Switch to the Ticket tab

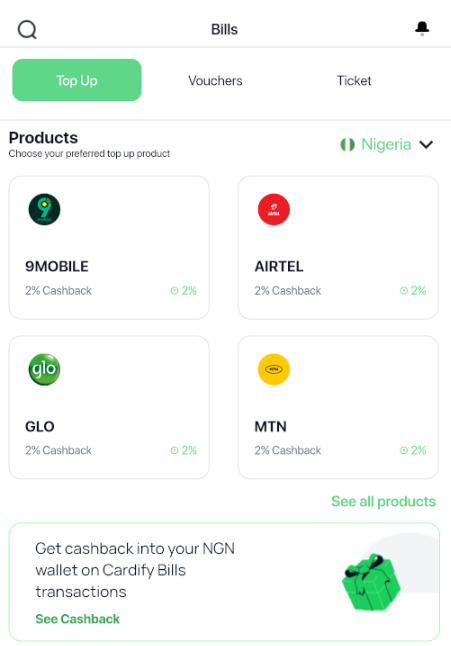pyautogui.click(x=354, y=80)
